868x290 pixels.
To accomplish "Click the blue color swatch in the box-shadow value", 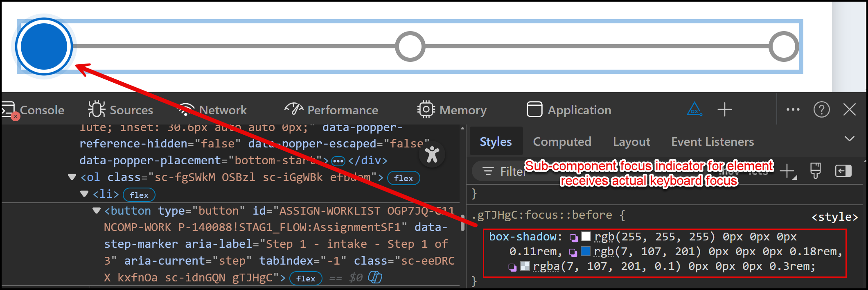I will (586, 251).
